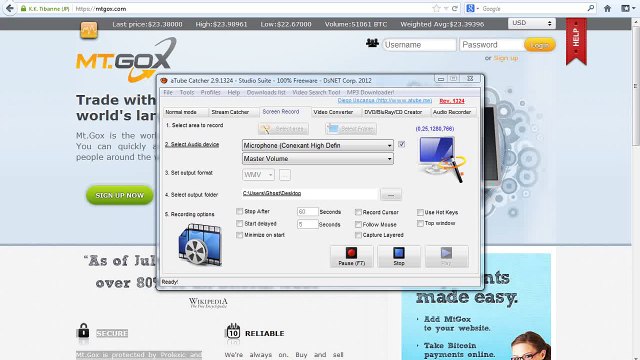Open the browser home page icon
The height and width of the screenshot is (360, 640).
[607, 9]
